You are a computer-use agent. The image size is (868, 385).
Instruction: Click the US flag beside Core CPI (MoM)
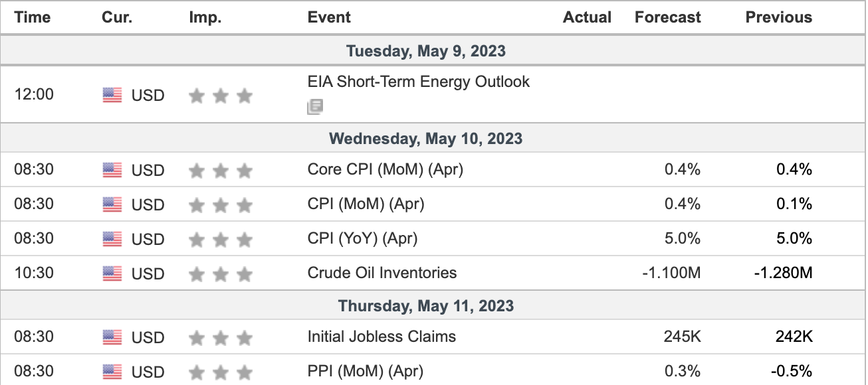point(112,171)
